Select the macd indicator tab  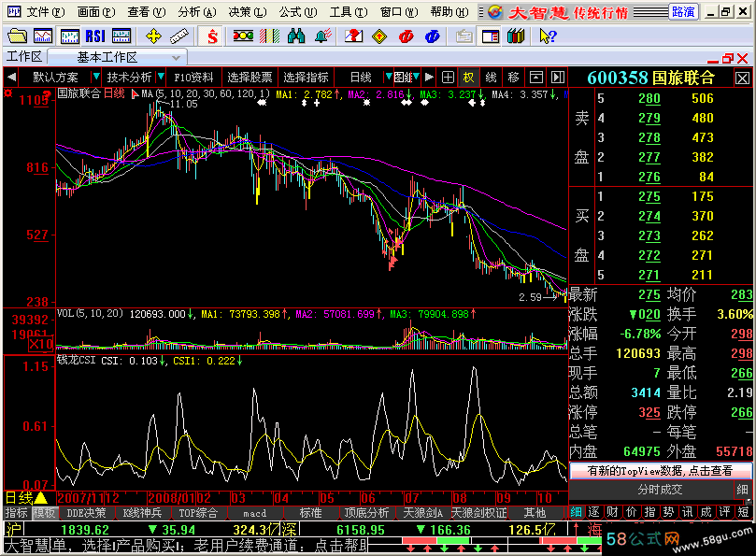[254, 513]
